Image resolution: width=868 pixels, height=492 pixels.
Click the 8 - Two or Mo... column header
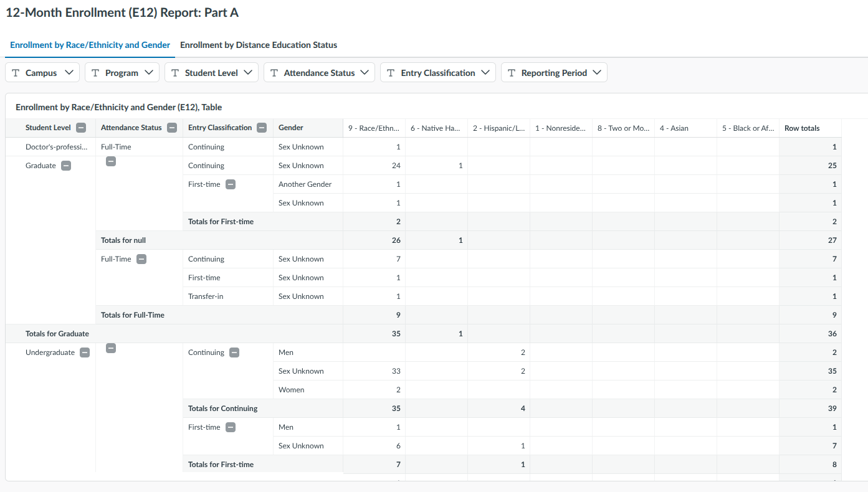click(623, 128)
